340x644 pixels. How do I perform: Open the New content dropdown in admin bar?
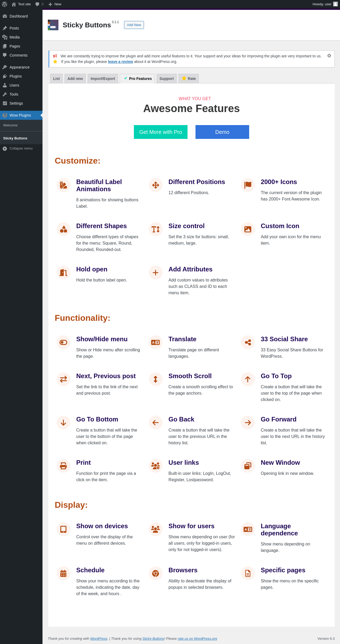click(55, 4)
